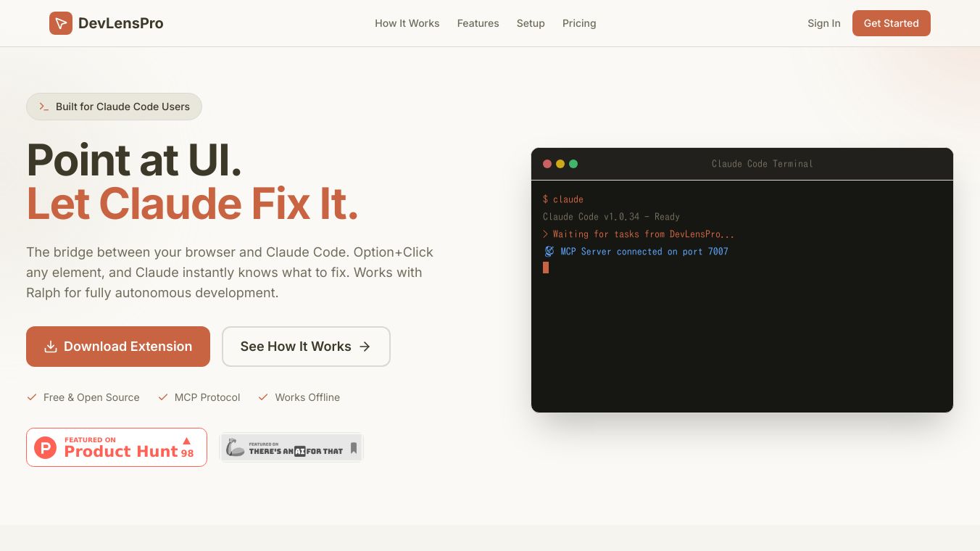Click the paragraph starting The bridge between your browser

[230, 273]
